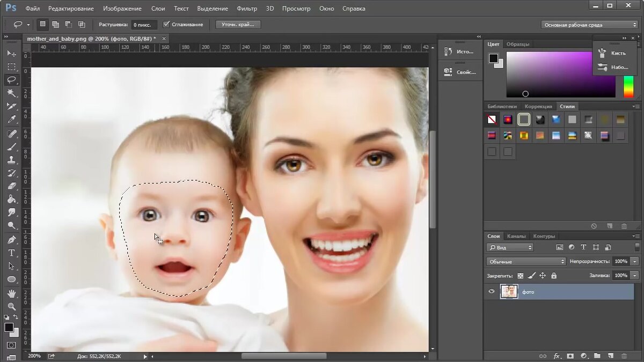The image size is (644, 362).
Task: Choose Subtract from selection mode
Action: [x=69, y=24]
